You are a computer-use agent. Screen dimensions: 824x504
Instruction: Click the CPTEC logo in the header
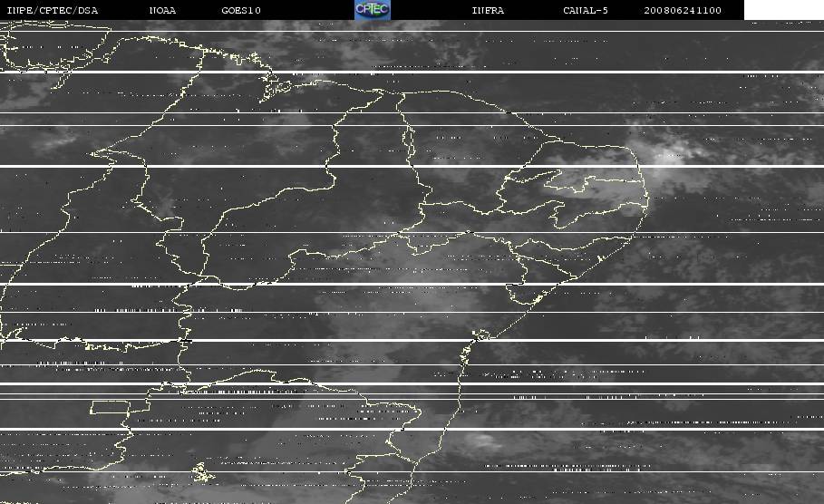coord(373,9)
